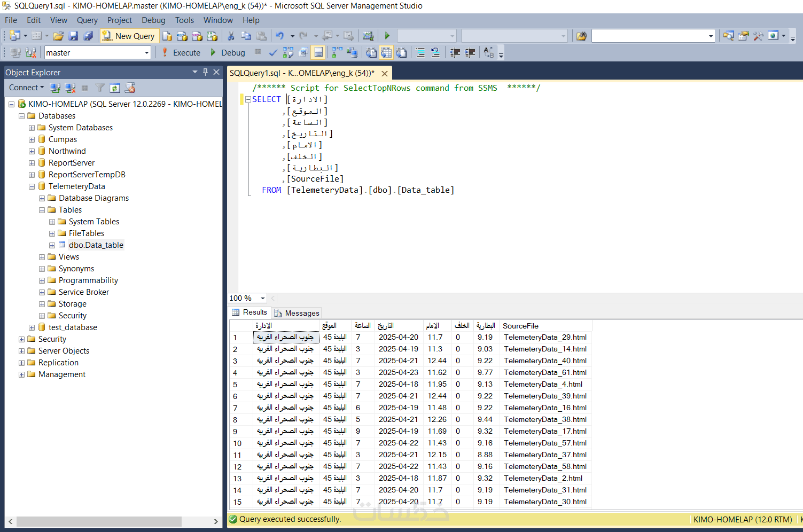The image size is (803, 532).
Task: Click the Undo arrow icon
Action: [x=279, y=36]
